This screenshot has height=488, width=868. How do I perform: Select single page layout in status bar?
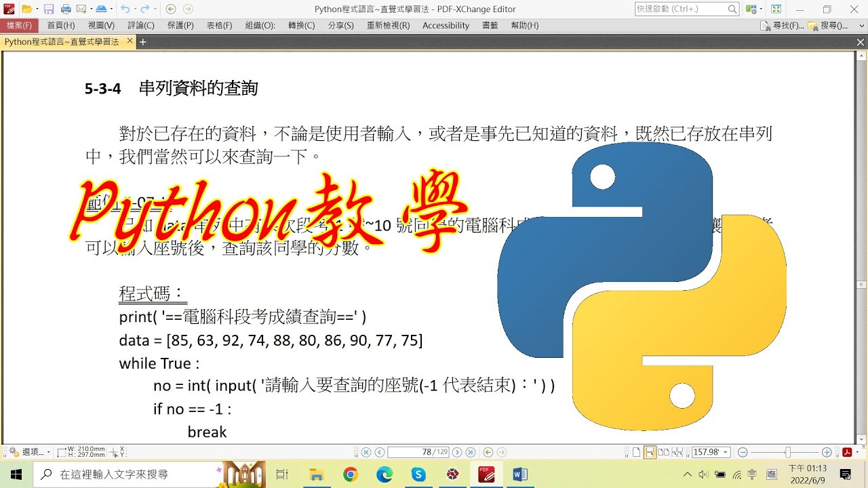(636, 452)
